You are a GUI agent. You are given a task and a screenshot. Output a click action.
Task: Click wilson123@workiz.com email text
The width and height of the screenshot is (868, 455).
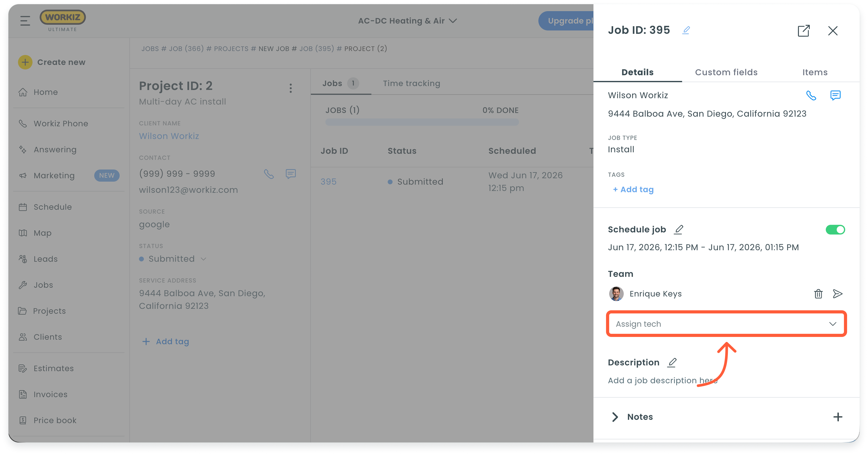click(x=188, y=190)
